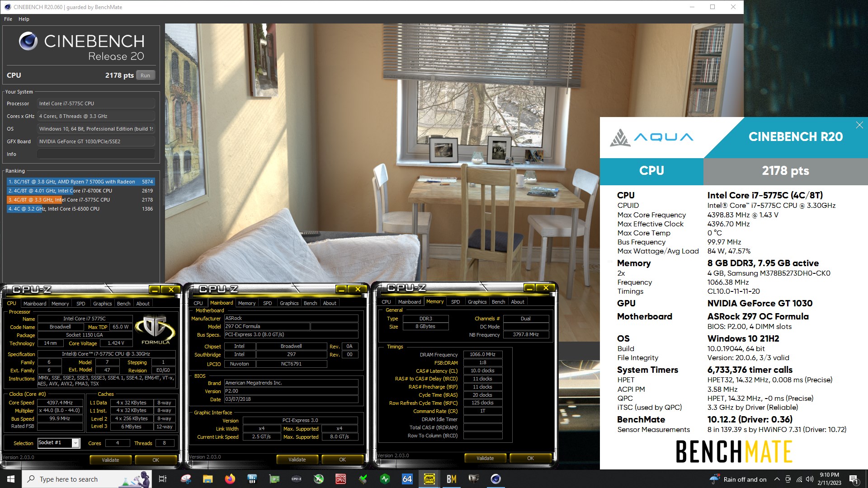Click the green memory chip checkmark taskbar icon
This screenshot has width=868, height=488.
363,479
